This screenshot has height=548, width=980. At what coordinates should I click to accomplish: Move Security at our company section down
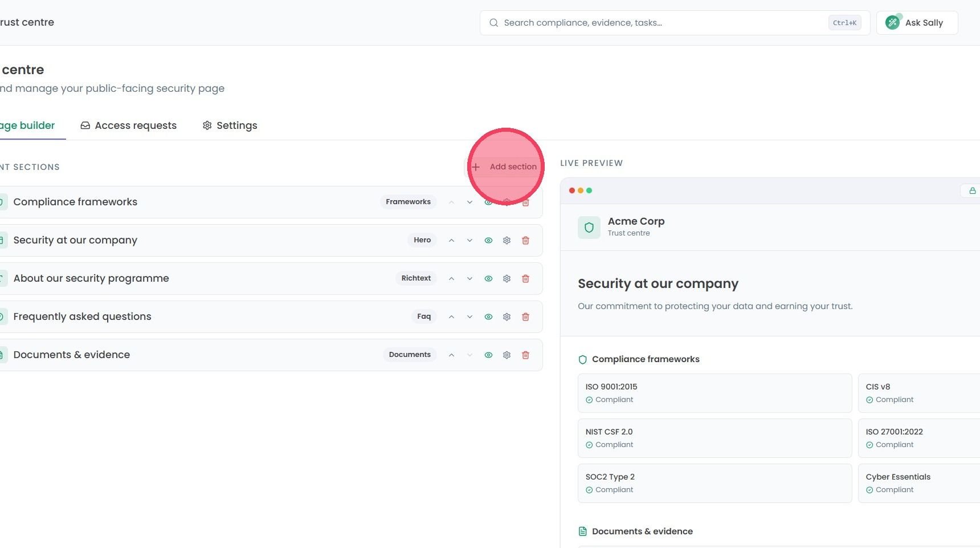(469, 241)
